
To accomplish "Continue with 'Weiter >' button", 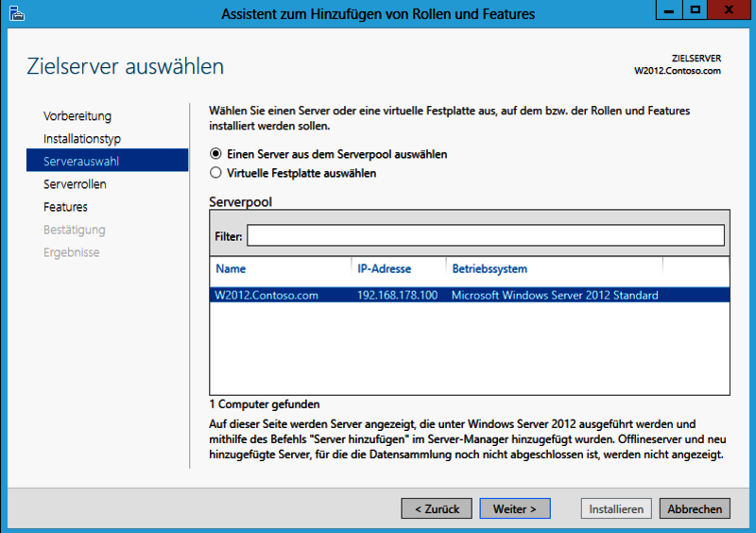I will [x=515, y=508].
